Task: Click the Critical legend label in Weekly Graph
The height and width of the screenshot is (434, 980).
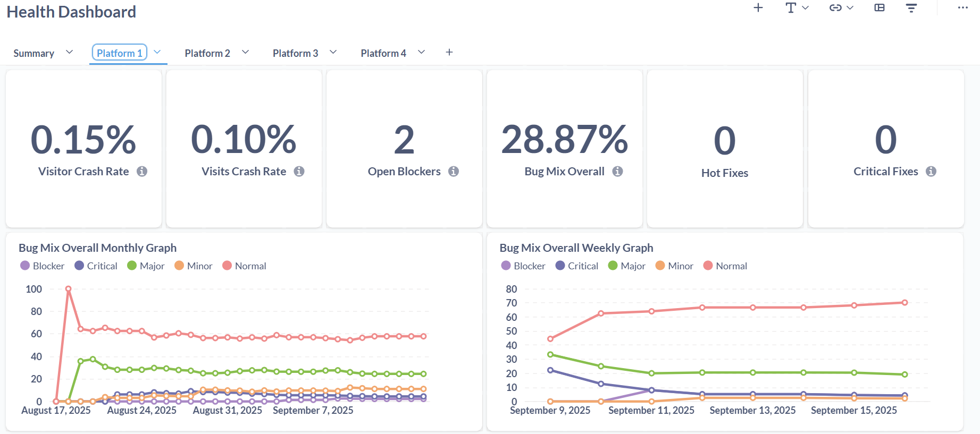Action: (583, 266)
